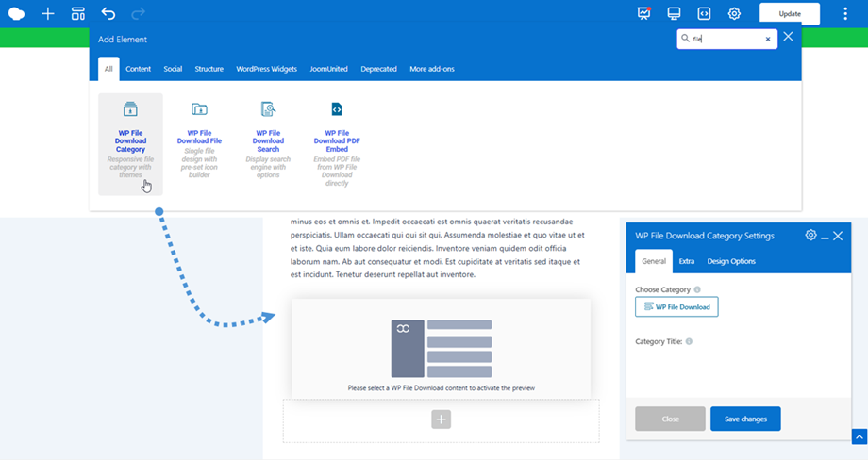Screen dimensions: 868x460
Task: Open settings gear in Category Settings panel
Action: point(810,235)
